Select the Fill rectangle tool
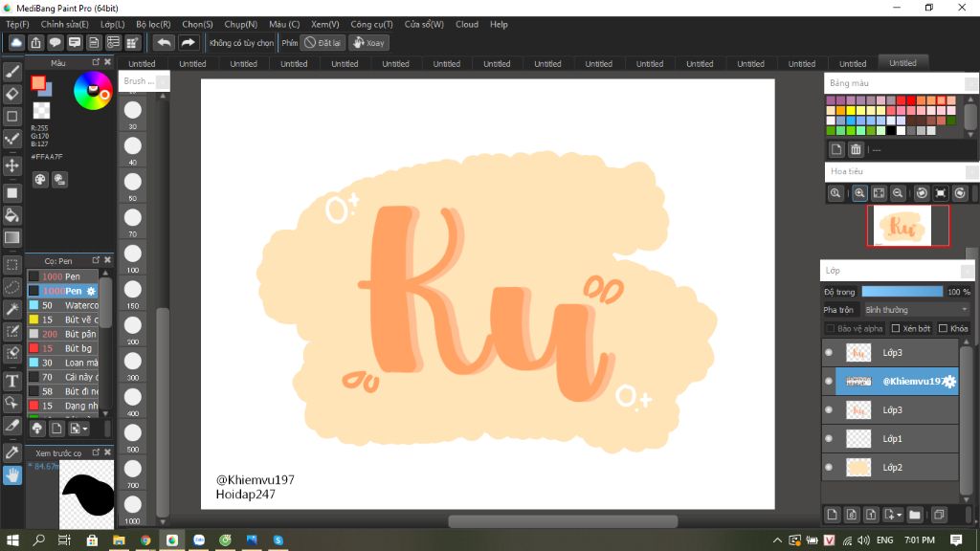Viewport: 980px width, 551px height. [x=11, y=193]
